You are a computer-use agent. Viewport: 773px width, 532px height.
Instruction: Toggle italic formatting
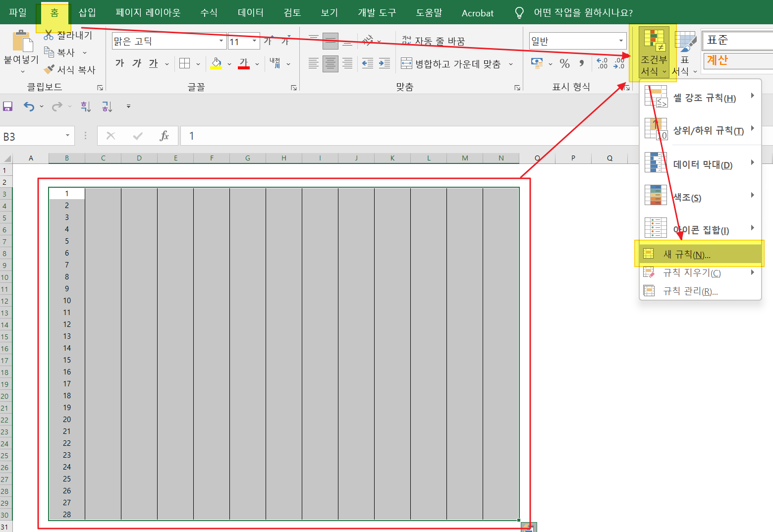[137, 63]
